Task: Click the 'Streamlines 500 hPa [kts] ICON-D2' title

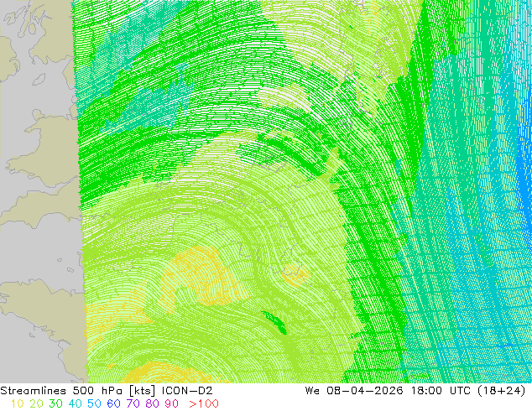Action: [x=107, y=391]
